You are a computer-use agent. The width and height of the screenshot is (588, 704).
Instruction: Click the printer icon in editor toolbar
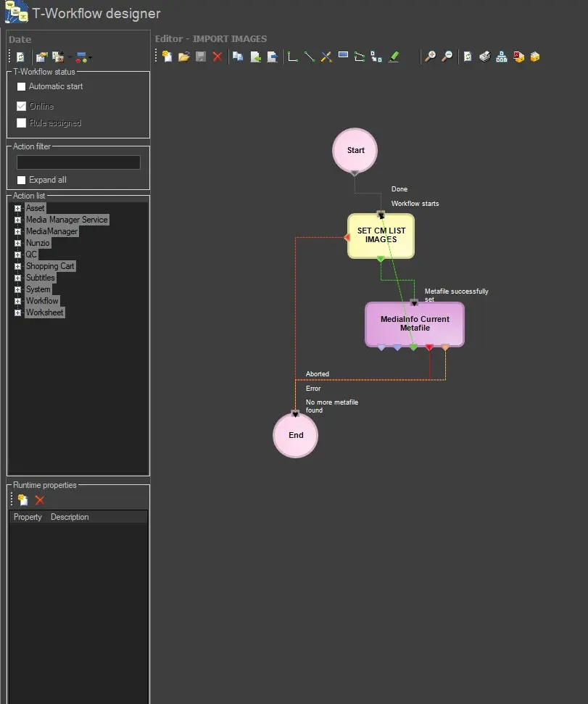pyautogui.click(x=485, y=57)
